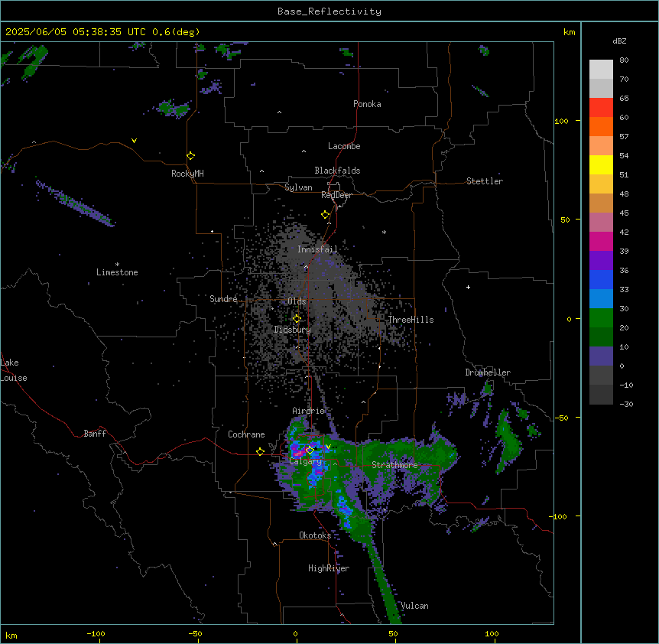Screen dimensions: 659x644
Task: Click the bright yellow 54 to 51 dBZ swatch
Action: [601, 164]
